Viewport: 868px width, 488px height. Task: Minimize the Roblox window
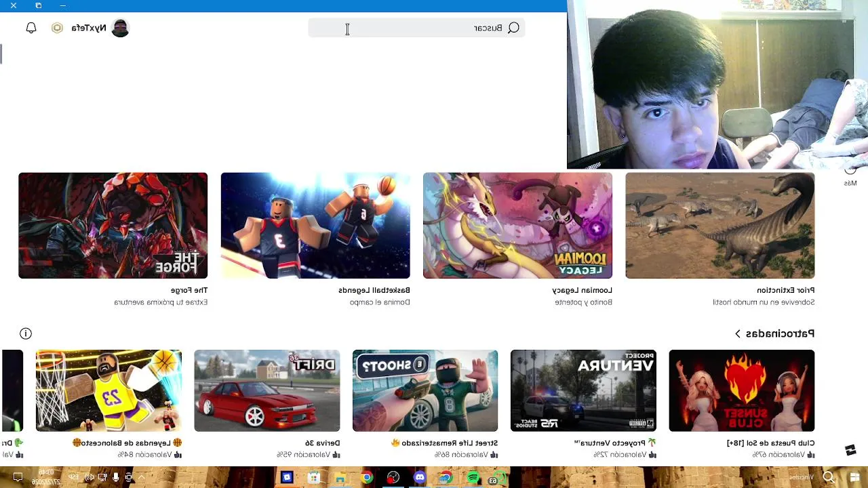point(63,5)
